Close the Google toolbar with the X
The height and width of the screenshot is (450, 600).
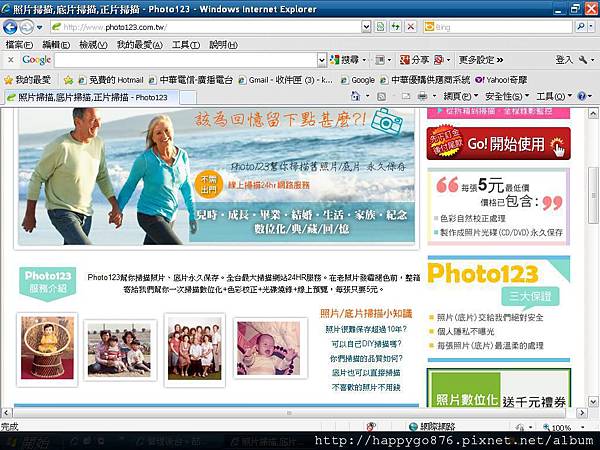point(11,60)
